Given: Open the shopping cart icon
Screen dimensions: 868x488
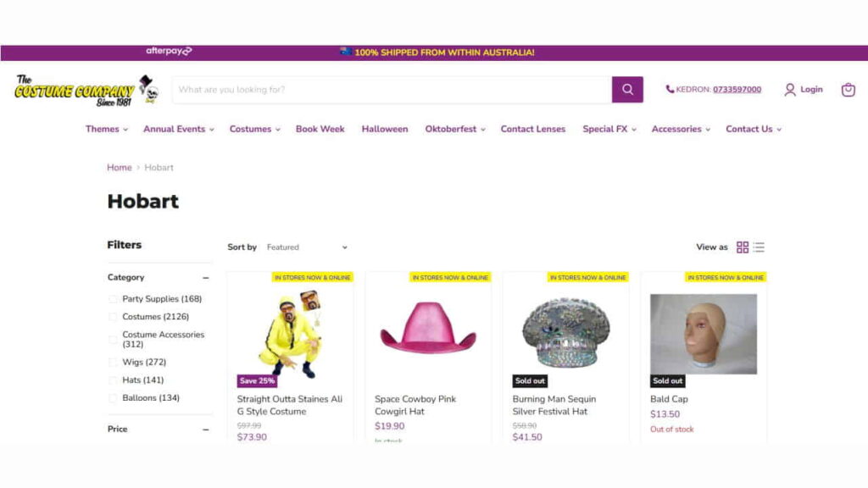Looking at the screenshot, I should (x=848, y=90).
